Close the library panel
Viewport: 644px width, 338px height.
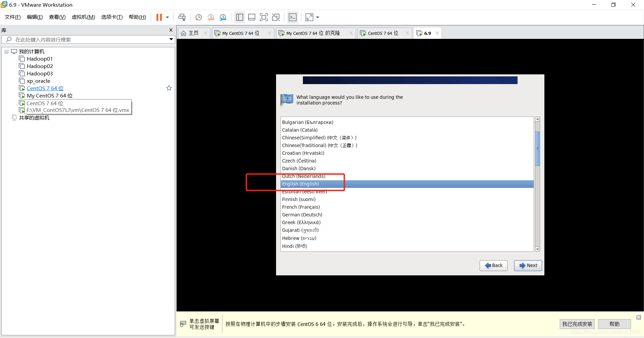click(x=171, y=30)
